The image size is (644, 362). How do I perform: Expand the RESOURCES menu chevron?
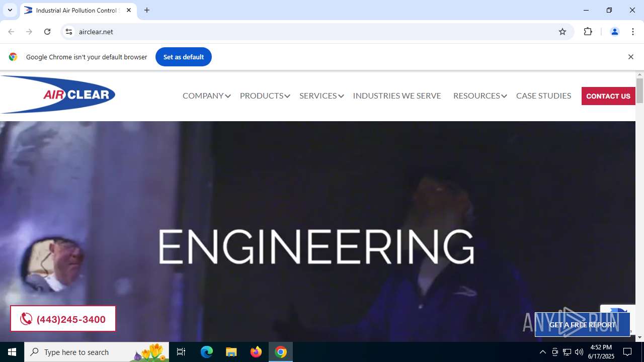click(x=504, y=96)
